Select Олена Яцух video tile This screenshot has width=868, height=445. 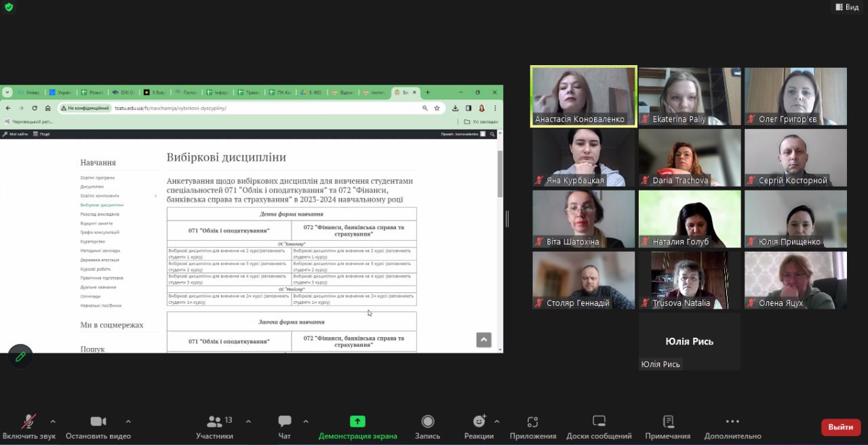tap(795, 280)
